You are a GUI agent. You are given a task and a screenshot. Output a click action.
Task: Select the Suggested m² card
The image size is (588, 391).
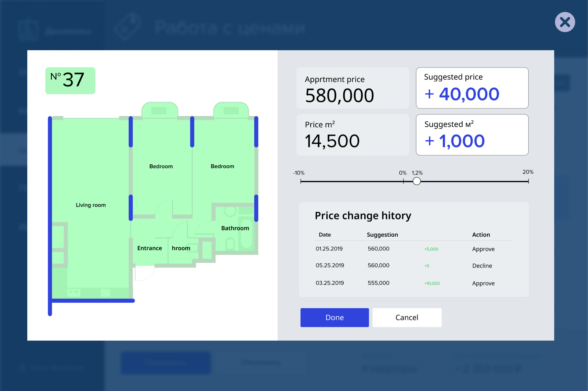[x=472, y=135]
